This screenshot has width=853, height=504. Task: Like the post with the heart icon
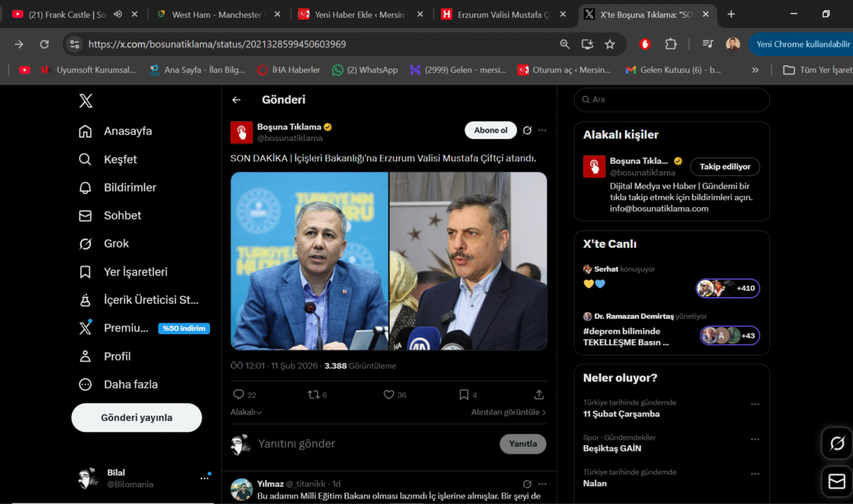389,395
